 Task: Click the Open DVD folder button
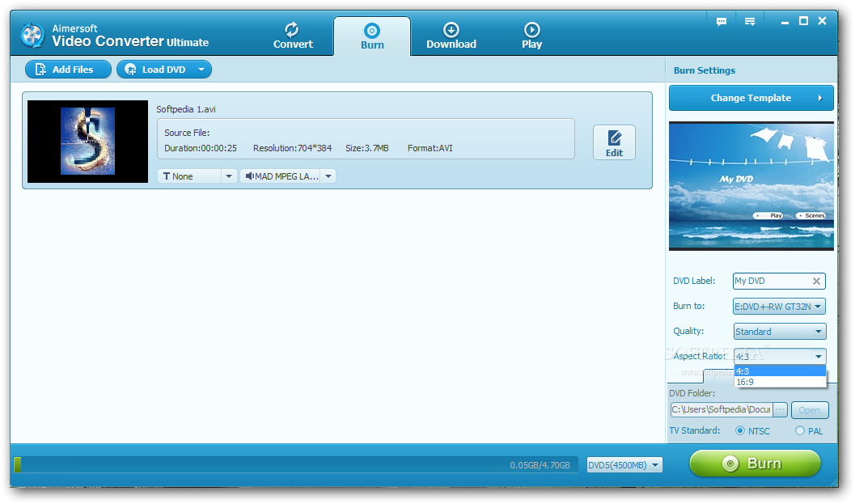coord(809,410)
